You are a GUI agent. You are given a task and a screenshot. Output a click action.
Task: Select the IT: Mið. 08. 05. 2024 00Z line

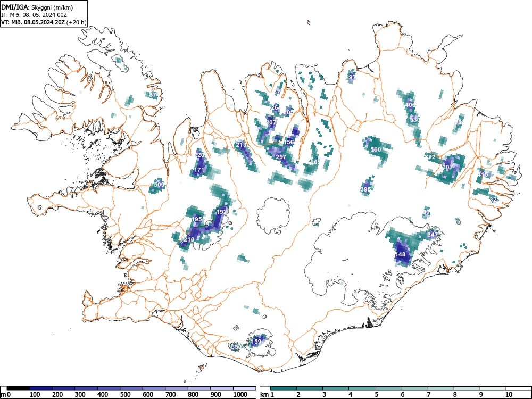(x=33, y=15)
